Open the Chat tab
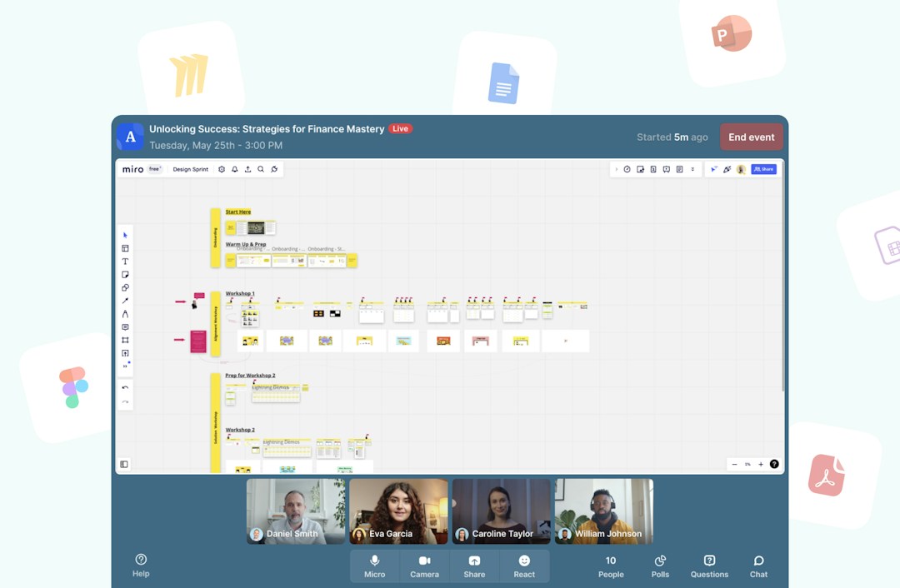900x588 pixels. coord(758,566)
